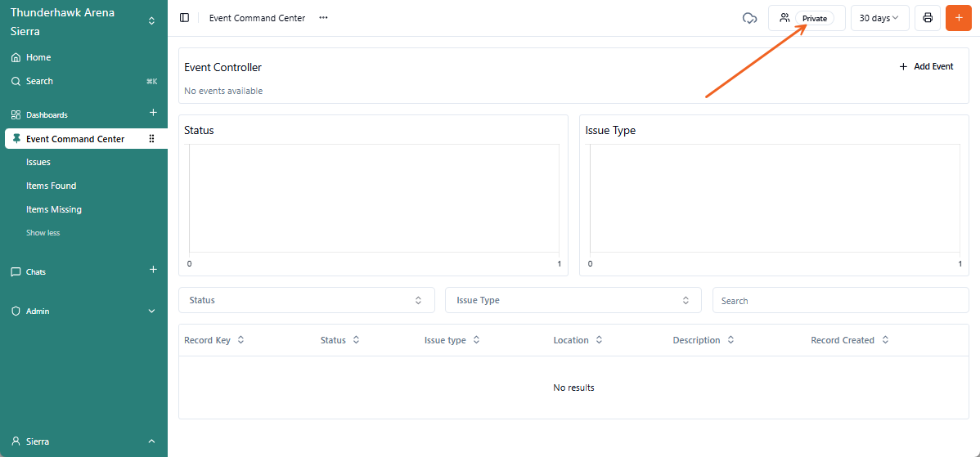Open the three-dot menu beside Event Command Center
The width and height of the screenshot is (980, 457).
[323, 18]
